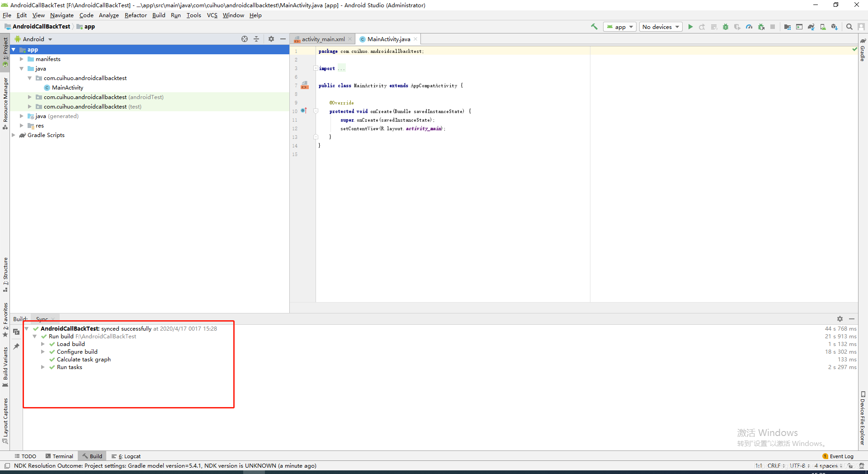Switch to activity_main.xml tab
Image resolution: width=868 pixels, height=474 pixels.
click(x=323, y=39)
